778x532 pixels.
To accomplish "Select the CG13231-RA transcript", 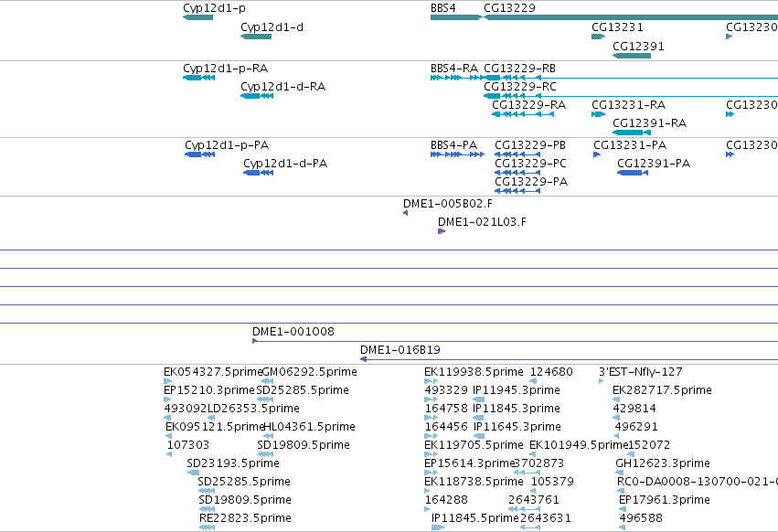I will [599, 114].
